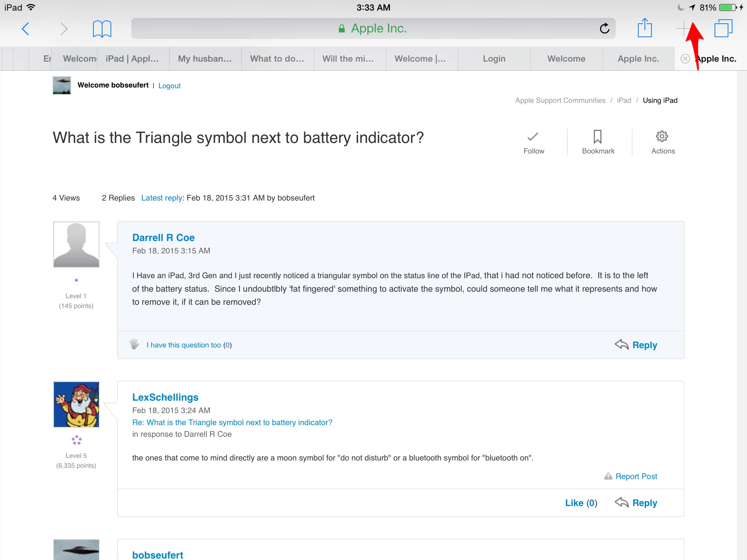The image size is (747, 560).
Task: Open the Latest reply link
Action: point(162,198)
